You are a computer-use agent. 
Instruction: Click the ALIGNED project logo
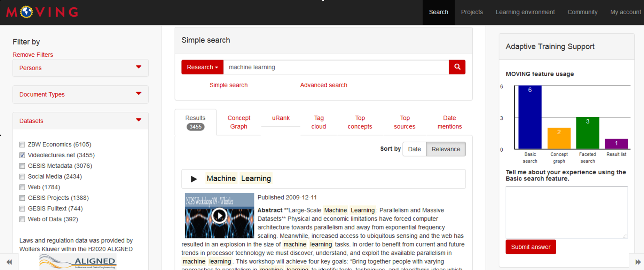[78, 262]
